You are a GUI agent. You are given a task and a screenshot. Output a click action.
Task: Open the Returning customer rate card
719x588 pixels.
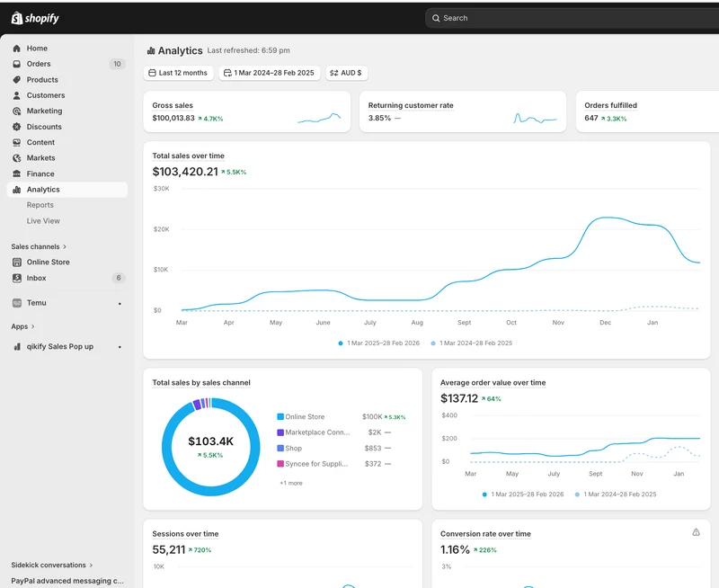click(463, 111)
